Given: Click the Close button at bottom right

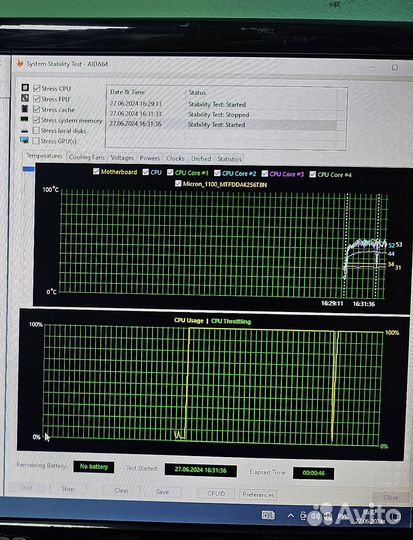Looking at the screenshot, I should point(391,497).
